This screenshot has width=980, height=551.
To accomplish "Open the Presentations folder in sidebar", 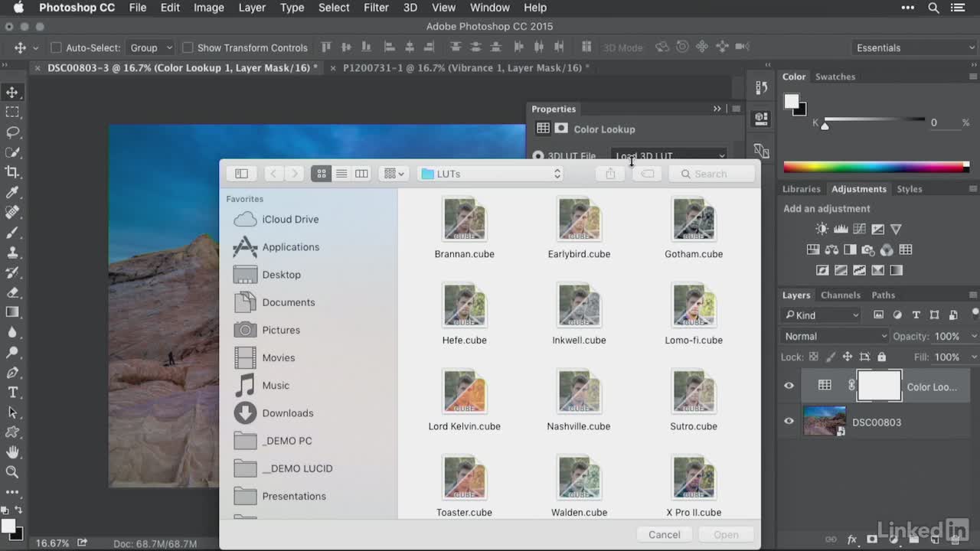I will (294, 496).
